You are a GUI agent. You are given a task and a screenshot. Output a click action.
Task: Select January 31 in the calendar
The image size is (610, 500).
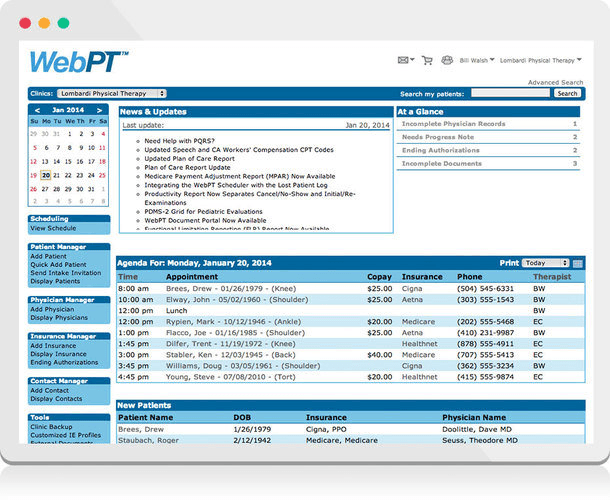[x=91, y=189]
